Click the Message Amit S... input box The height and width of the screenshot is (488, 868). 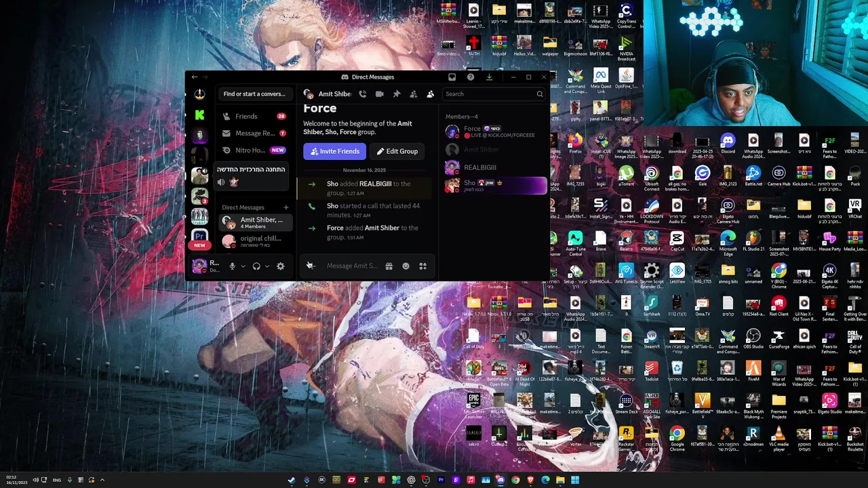tap(352, 266)
